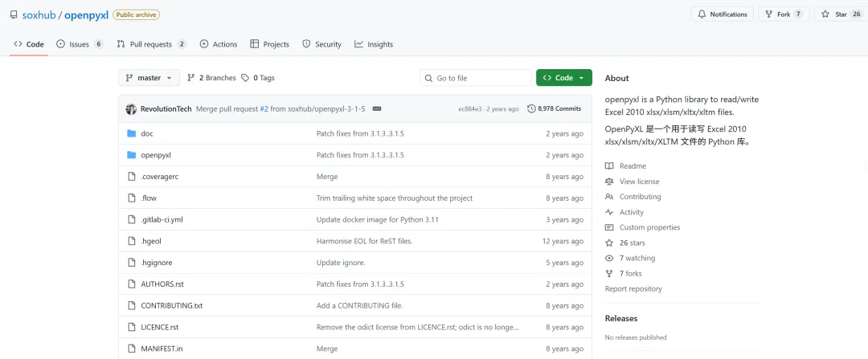View the Insights tab

pos(374,44)
